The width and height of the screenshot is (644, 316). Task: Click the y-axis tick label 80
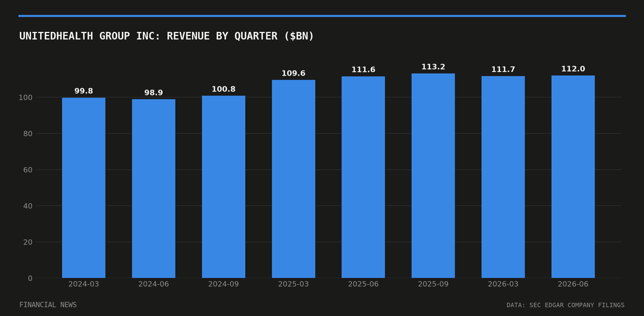pos(28,134)
